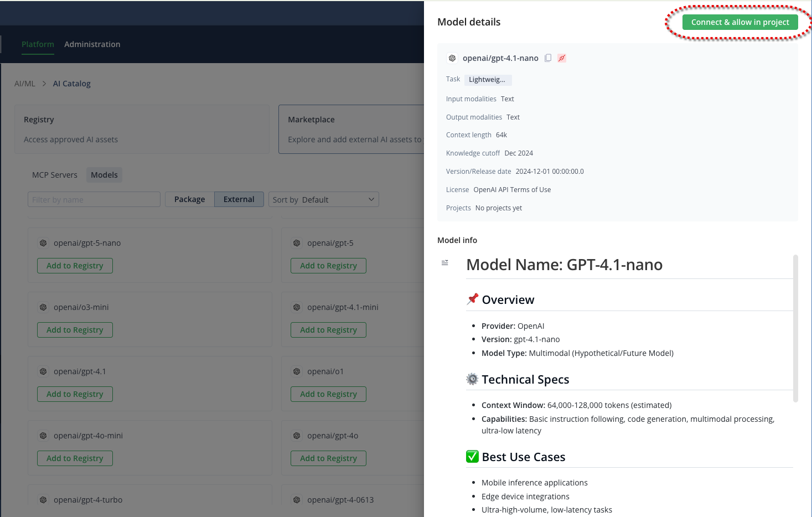The height and width of the screenshot is (517, 812).
Task: Click the openai/gpt-5 OpenAI logo
Action: [297, 243]
